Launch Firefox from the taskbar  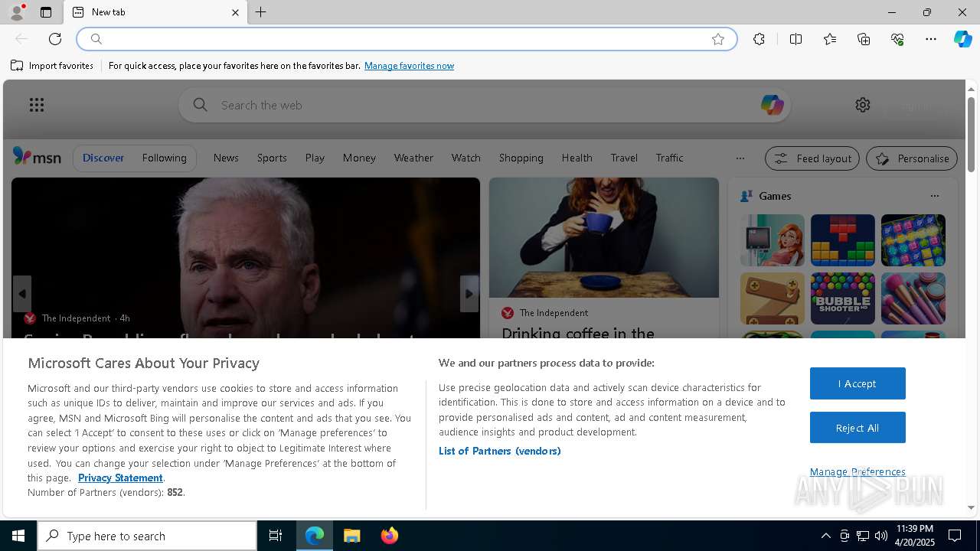[389, 536]
